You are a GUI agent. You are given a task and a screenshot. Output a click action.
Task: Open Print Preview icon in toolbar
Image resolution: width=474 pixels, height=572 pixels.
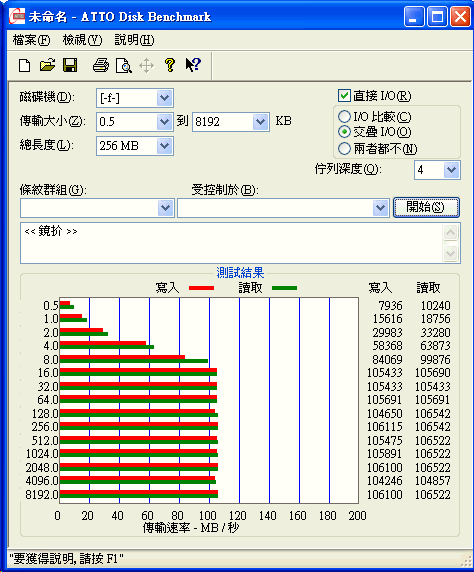[124, 66]
